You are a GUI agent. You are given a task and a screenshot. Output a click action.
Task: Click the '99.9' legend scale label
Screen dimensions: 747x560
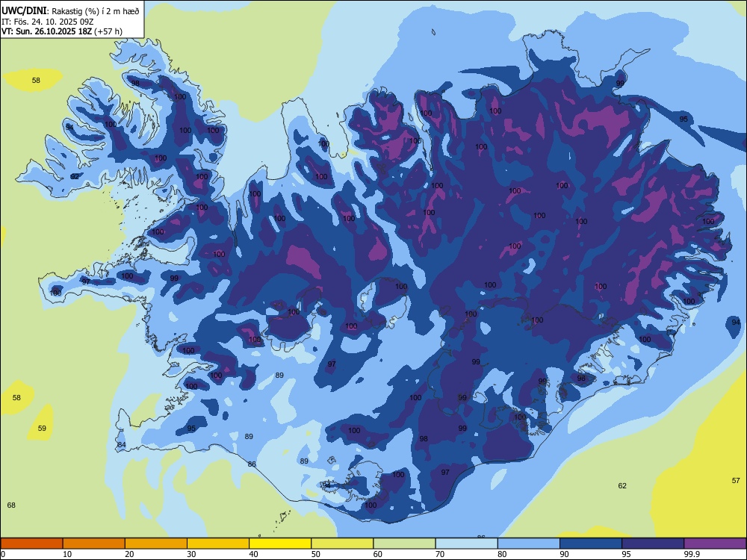[x=692, y=554]
